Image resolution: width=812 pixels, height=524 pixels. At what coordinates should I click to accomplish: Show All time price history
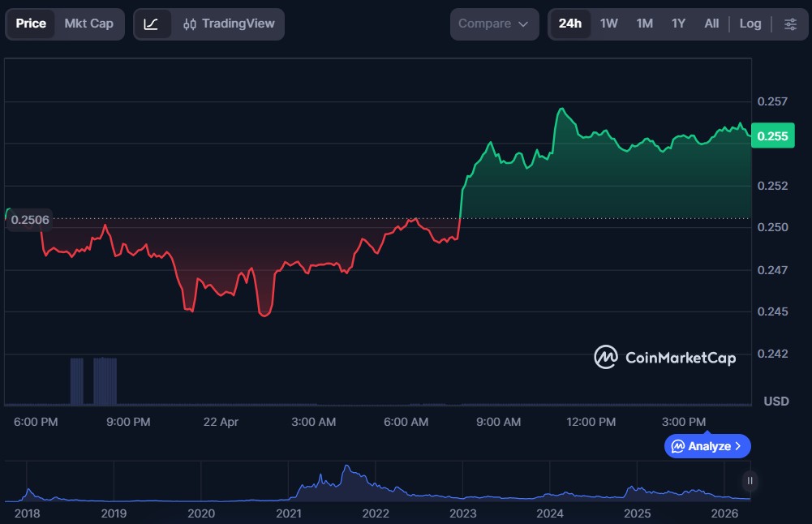(x=711, y=24)
